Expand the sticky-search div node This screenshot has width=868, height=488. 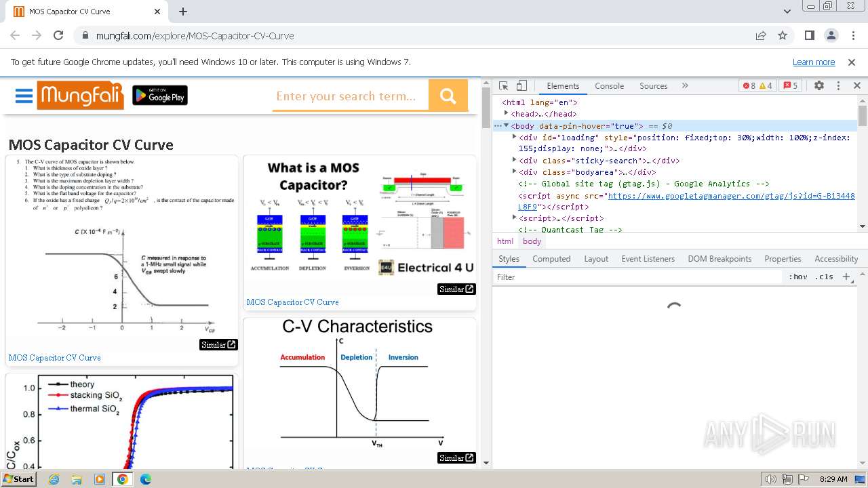[515, 160]
